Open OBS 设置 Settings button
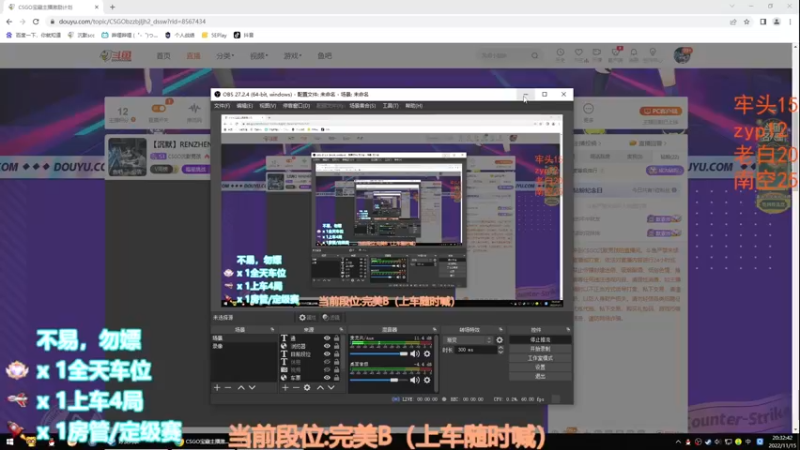 click(x=540, y=367)
